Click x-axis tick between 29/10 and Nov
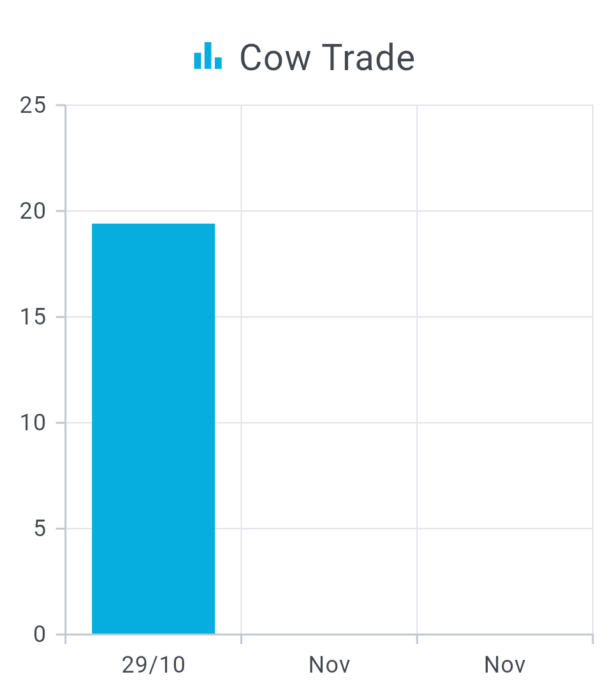612x700 pixels. pyautogui.click(x=241, y=639)
